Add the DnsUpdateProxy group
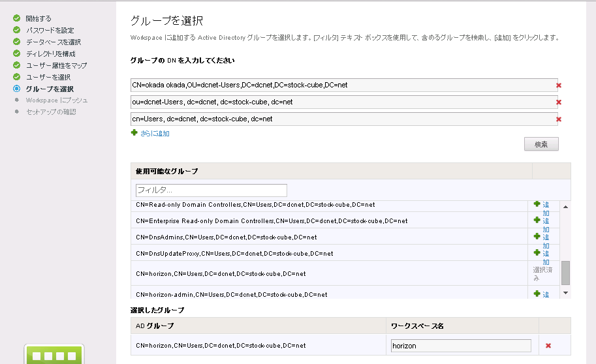The image size is (596, 364). [x=537, y=253]
